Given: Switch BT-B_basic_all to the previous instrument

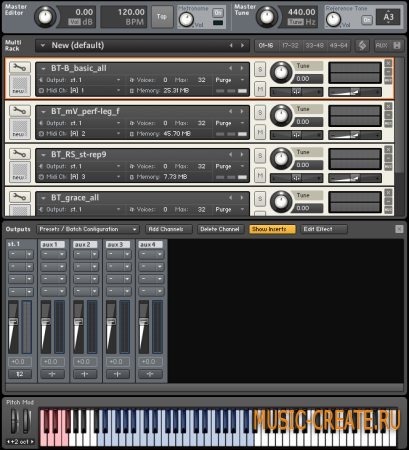Looking at the screenshot, I should tap(230, 68).
